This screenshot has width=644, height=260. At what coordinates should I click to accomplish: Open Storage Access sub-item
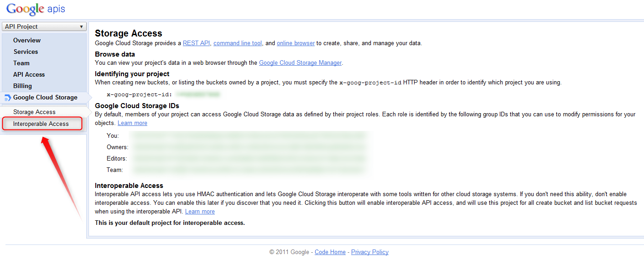(x=34, y=112)
